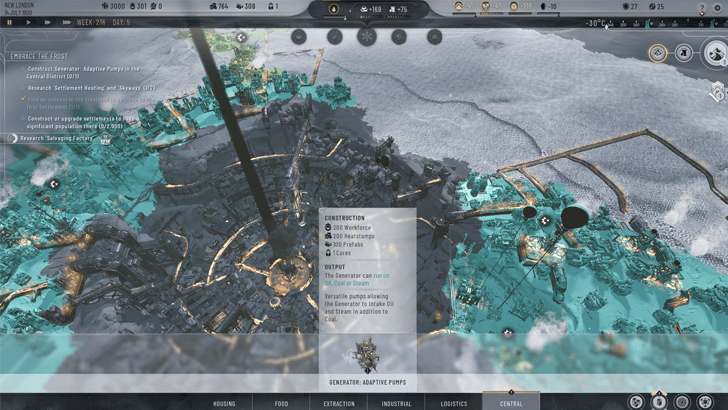The width and height of the screenshot is (728, 410).
Task: Click the prefabs resource showing 308
Action: click(246, 6)
